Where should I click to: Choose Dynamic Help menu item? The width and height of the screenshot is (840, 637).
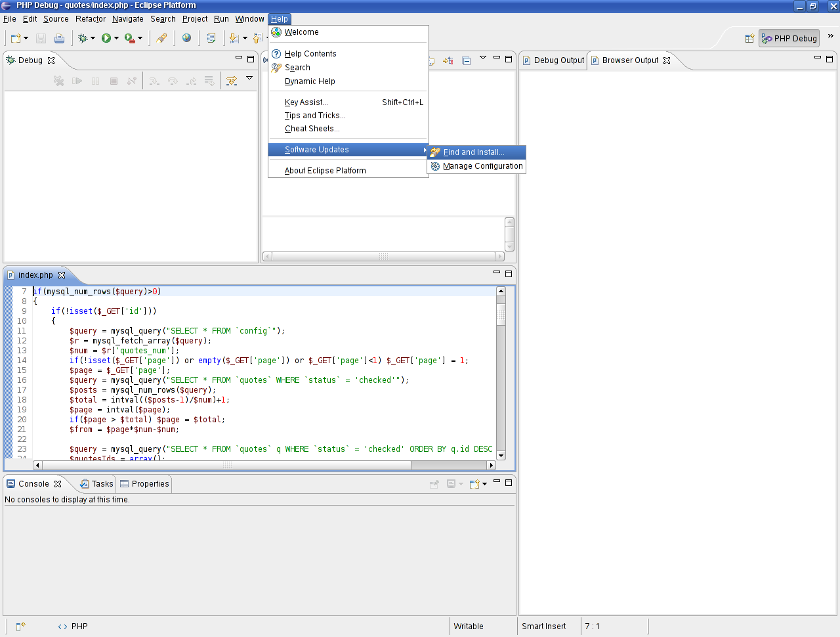[348, 81]
